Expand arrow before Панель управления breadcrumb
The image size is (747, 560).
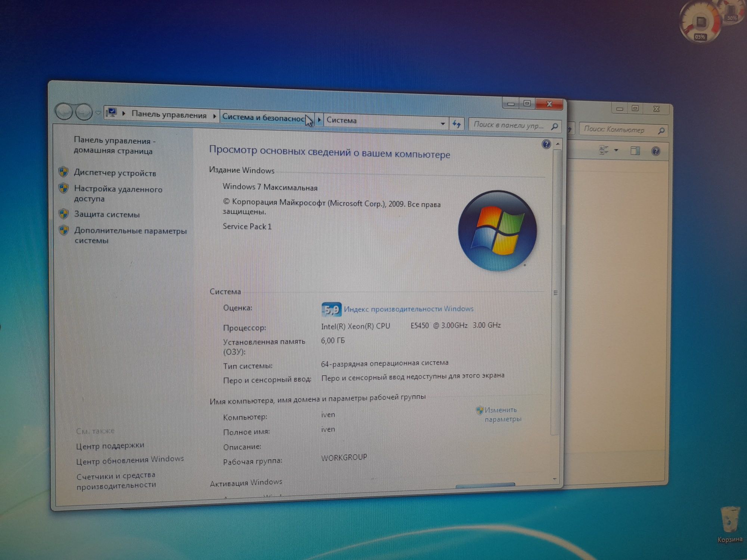pos(124,113)
